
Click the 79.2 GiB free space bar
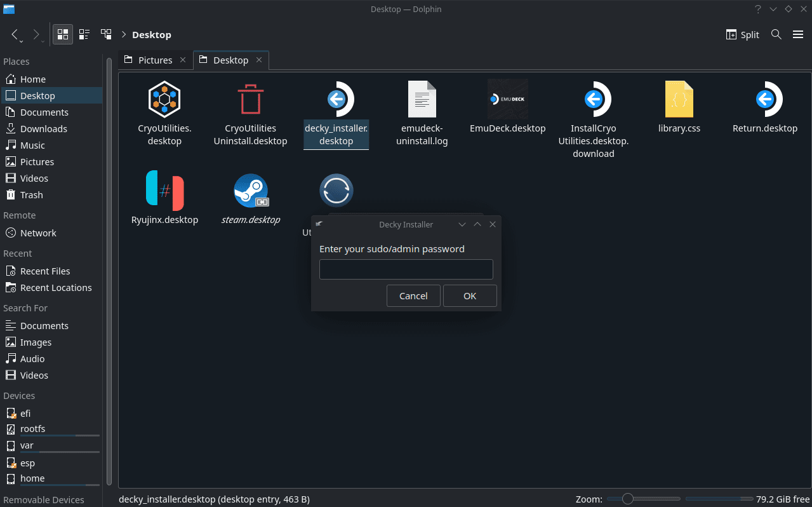pos(719,499)
